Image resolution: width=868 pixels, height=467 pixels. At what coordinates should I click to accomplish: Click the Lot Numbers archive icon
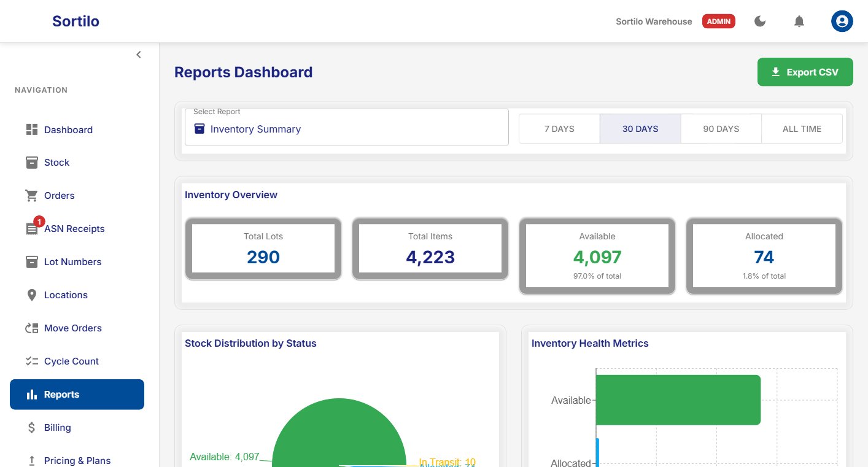(32, 262)
